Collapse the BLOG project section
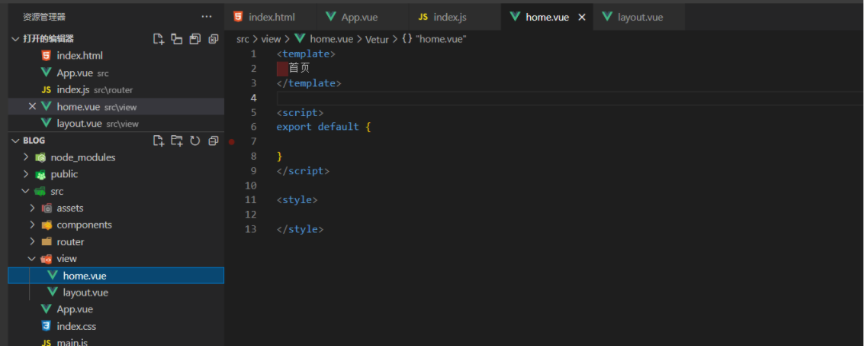 [x=15, y=141]
